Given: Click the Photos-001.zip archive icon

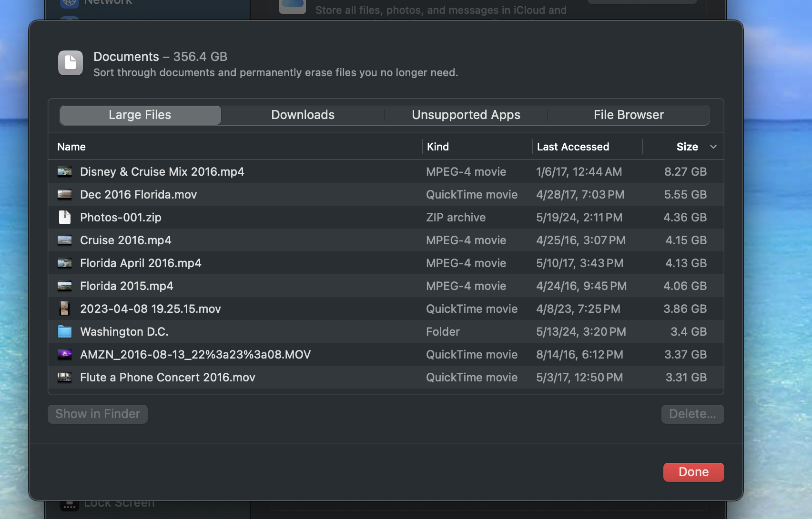Looking at the screenshot, I should point(64,217).
